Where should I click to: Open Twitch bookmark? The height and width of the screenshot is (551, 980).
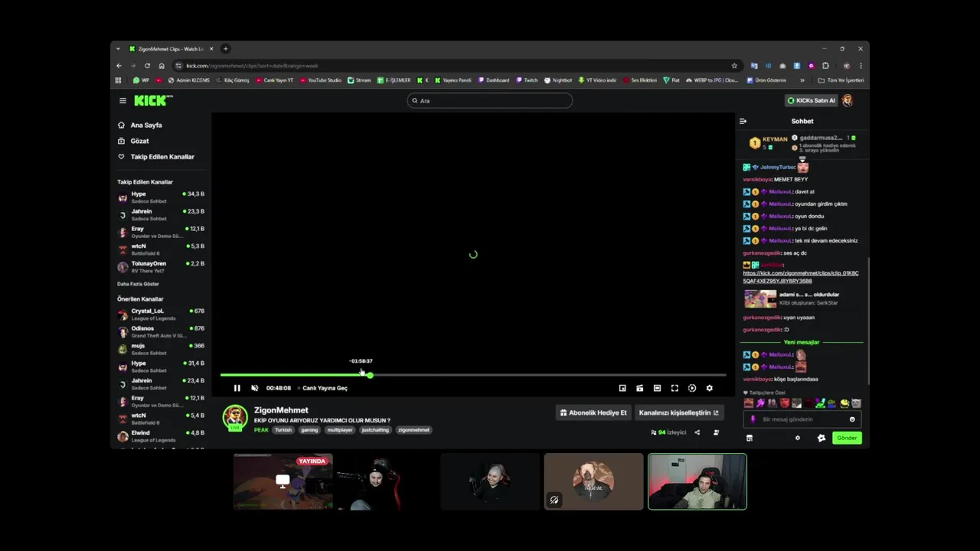point(527,80)
